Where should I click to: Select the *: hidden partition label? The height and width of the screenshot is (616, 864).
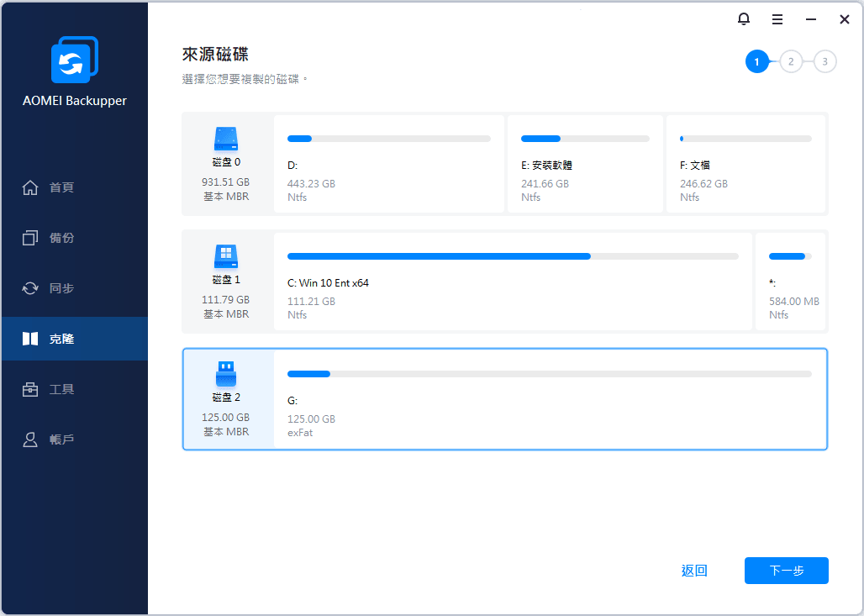pos(772,282)
